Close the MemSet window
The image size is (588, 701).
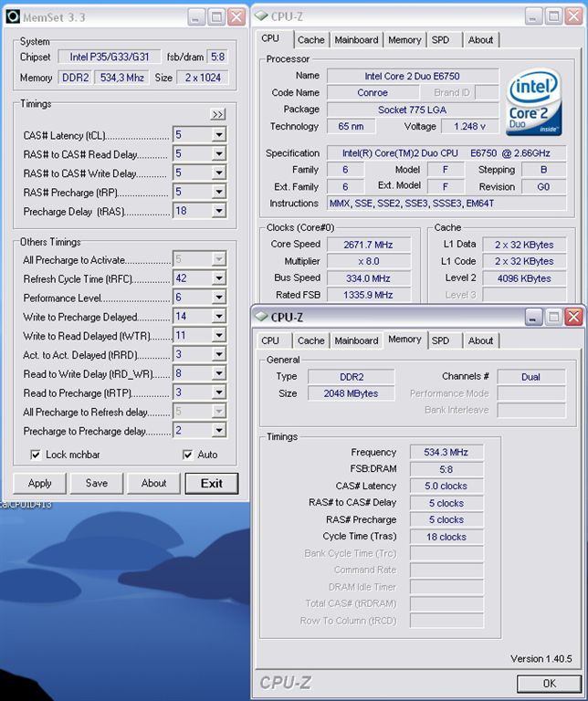point(236,17)
